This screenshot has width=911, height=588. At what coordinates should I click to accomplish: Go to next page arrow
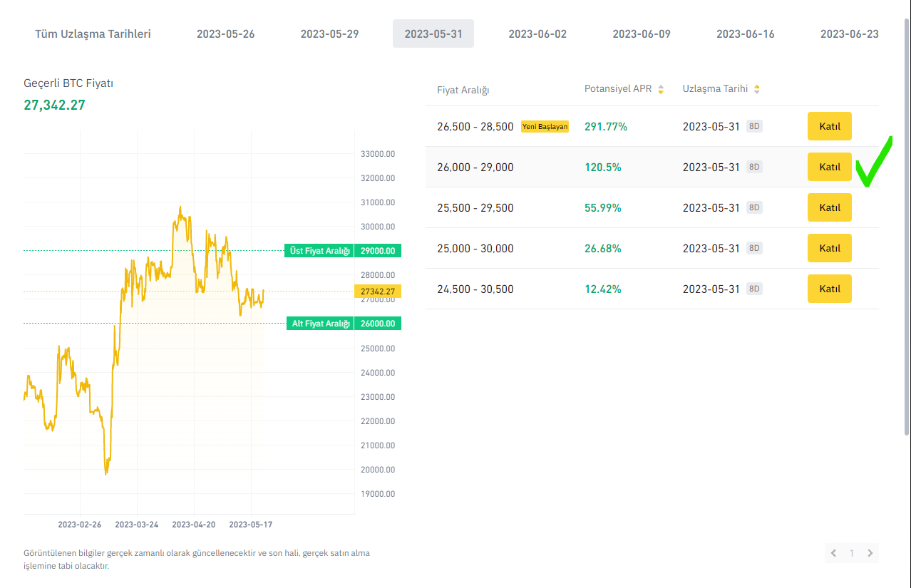[870, 553]
